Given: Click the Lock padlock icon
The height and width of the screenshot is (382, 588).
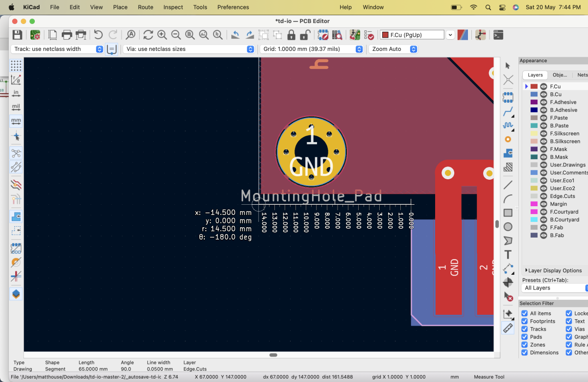Looking at the screenshot, I should pos(292,35).
